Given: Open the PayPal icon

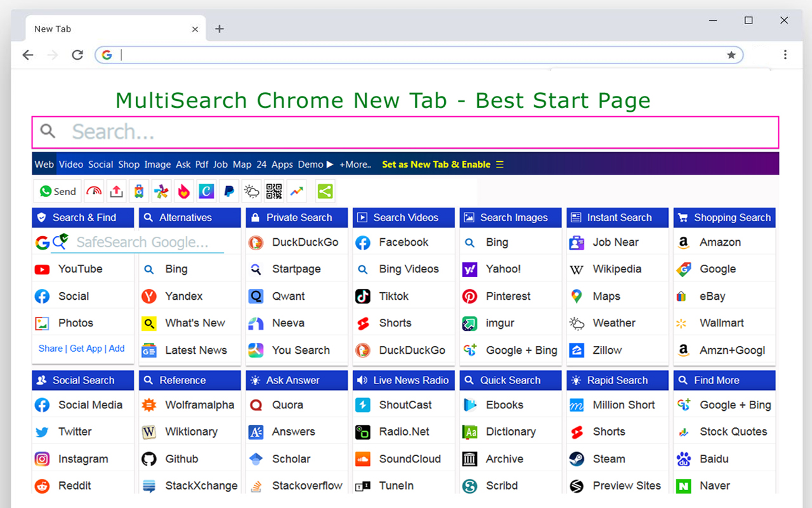Looking at the screenshot, I should pyautogui.click(x=229, y=191).
